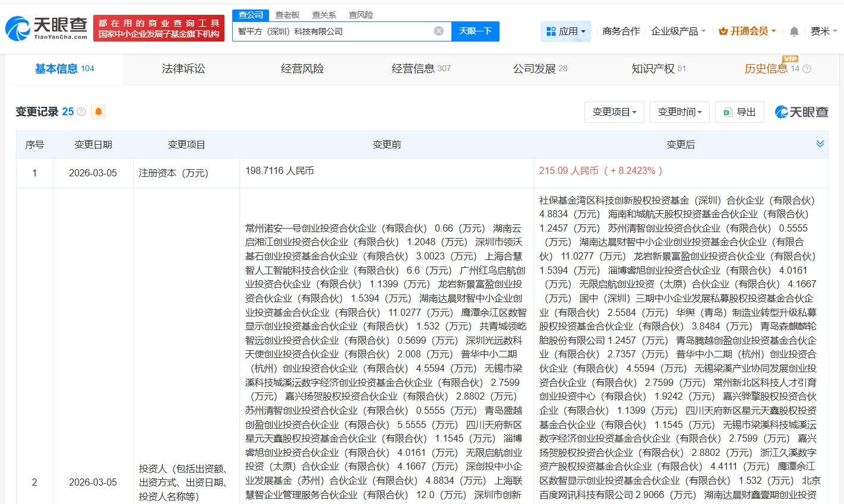Expand the 企业级产品 menu
Image resolution: width=844 pixels, height=504 pixels.
[678, 31]
